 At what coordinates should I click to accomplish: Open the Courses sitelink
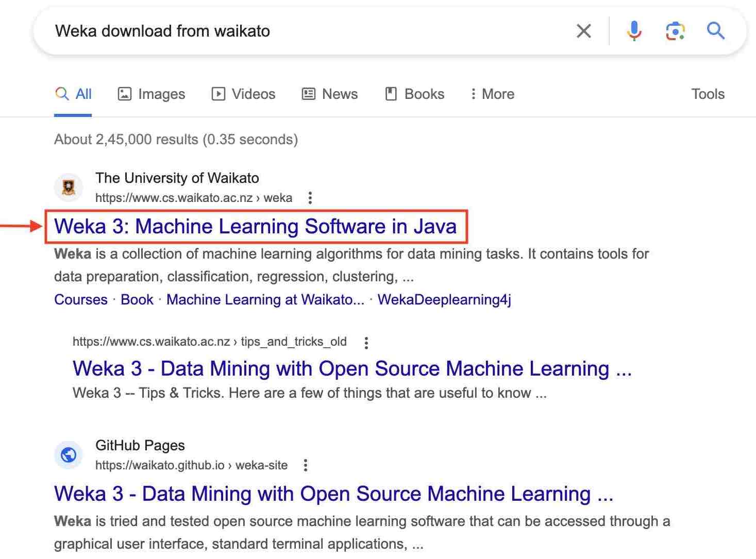click(x=81, y=299)
